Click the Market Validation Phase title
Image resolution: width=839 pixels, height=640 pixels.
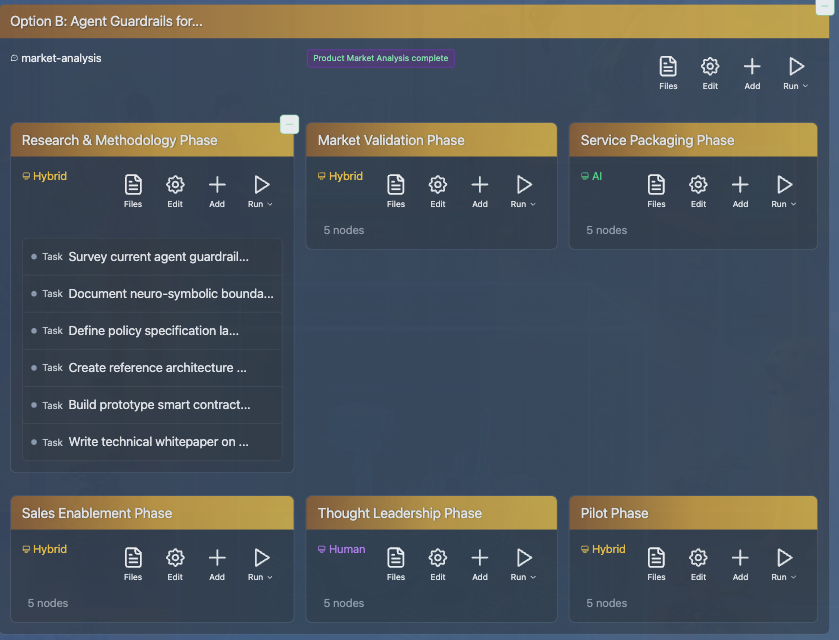tap(391, 140)
